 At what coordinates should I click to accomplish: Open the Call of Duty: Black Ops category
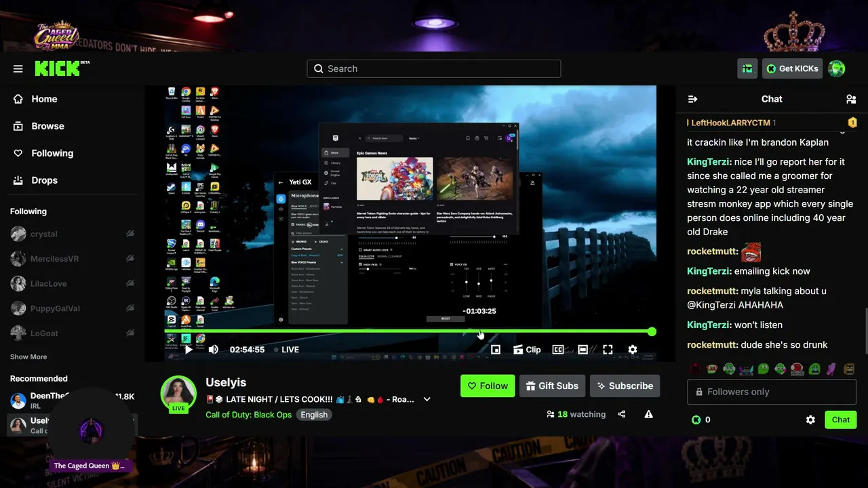tap(249, 415)
